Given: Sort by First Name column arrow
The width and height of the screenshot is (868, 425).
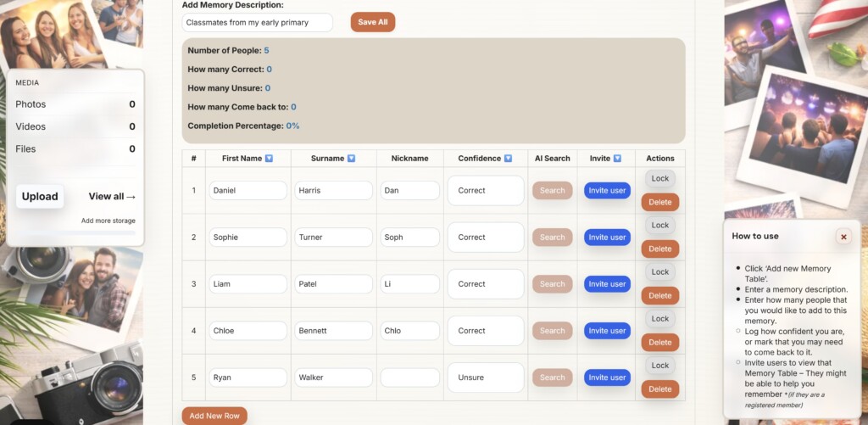Looking at the screenshot, I should [269, 159].
